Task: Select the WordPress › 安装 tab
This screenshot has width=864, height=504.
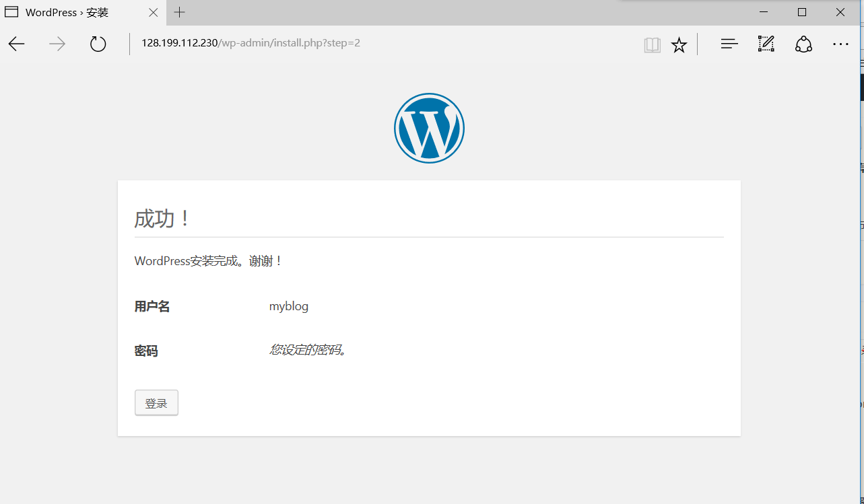Action: tap(83, 12)
